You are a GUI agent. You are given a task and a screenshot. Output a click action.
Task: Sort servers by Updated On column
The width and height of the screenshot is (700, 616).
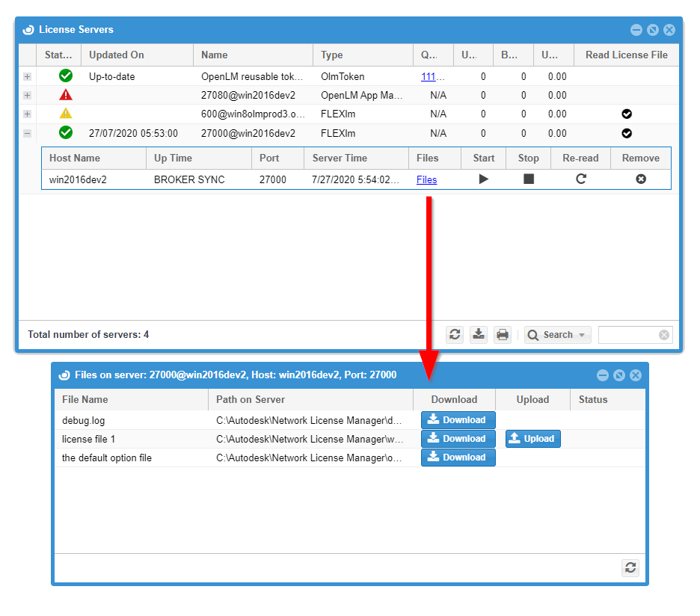(x=138, y=55)
